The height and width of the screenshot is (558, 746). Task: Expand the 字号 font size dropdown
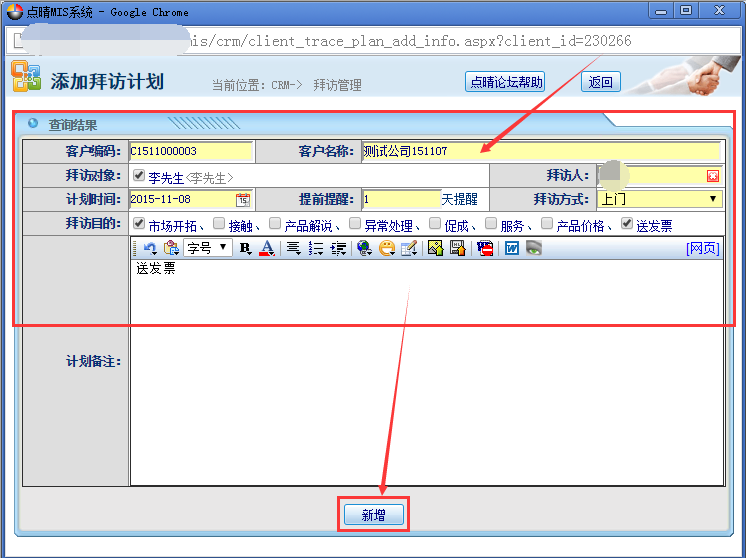click(x=208, y=248)
